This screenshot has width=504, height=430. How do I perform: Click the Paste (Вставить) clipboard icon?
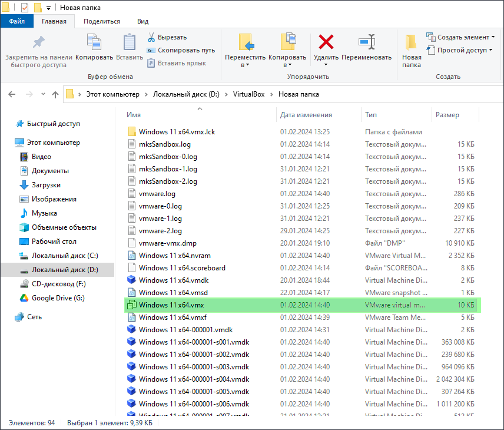pos(129,42)
